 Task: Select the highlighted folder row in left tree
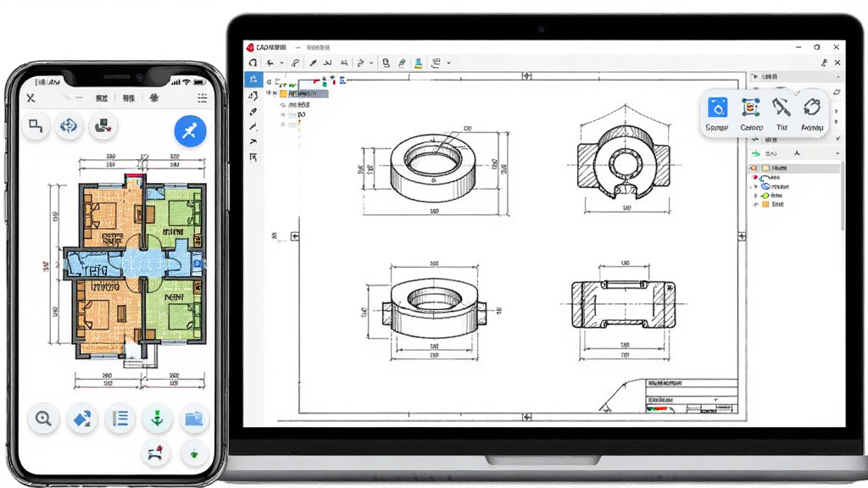point(304,93)
